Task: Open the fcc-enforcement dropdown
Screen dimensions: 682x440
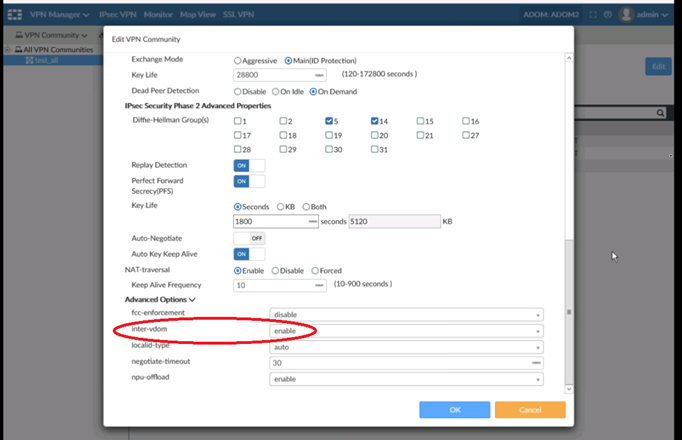Action: click(x=406, y=314)
